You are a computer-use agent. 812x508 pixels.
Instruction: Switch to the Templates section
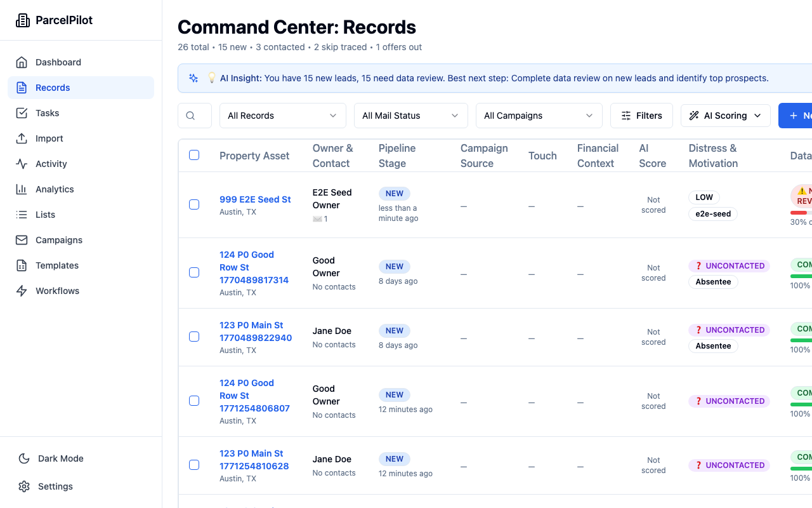(x=56, y=265)
